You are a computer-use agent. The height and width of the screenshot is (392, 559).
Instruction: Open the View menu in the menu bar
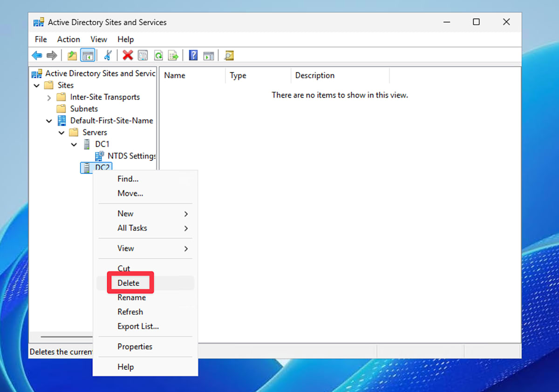tap(99, 40)
